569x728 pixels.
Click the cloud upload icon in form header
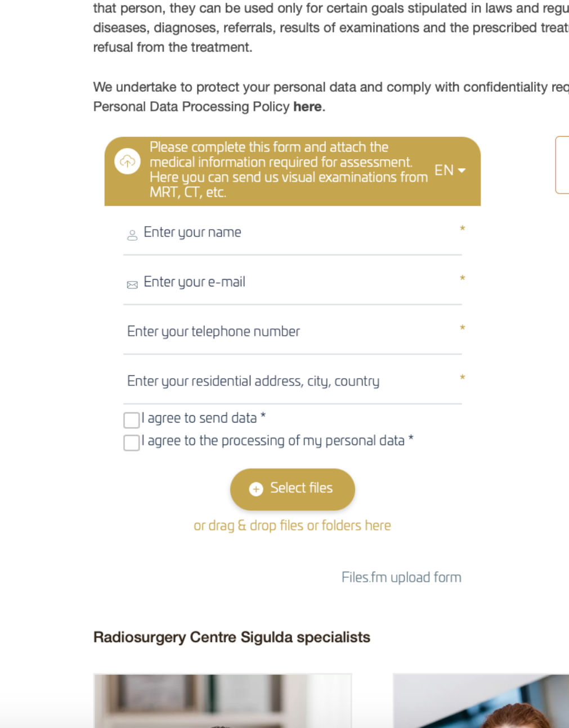(x=128, y=162)
